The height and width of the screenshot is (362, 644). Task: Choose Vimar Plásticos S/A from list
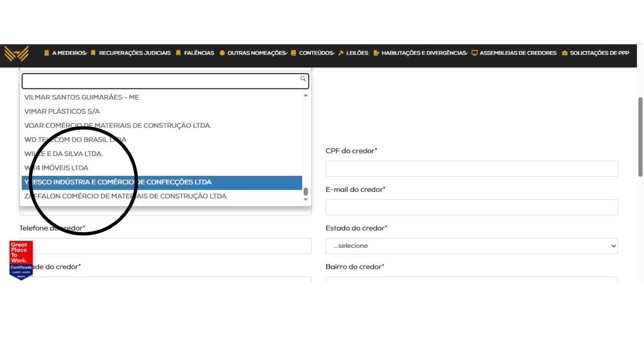[x=62, y=112]
